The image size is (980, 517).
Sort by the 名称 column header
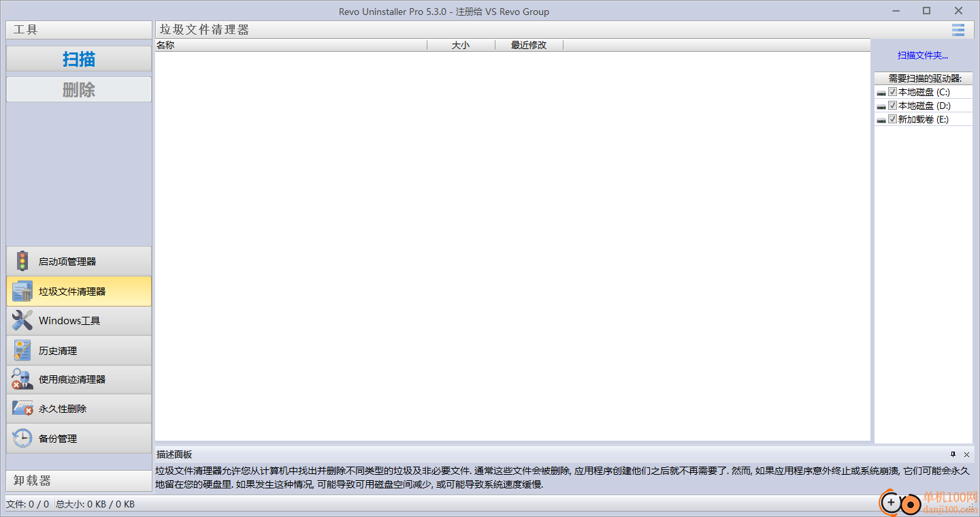coord(291,45)
